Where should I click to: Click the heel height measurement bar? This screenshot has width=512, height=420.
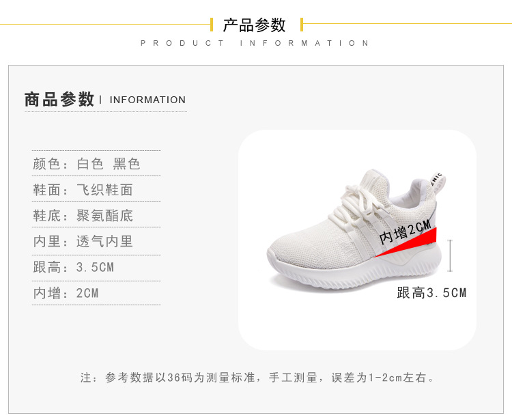450,255
